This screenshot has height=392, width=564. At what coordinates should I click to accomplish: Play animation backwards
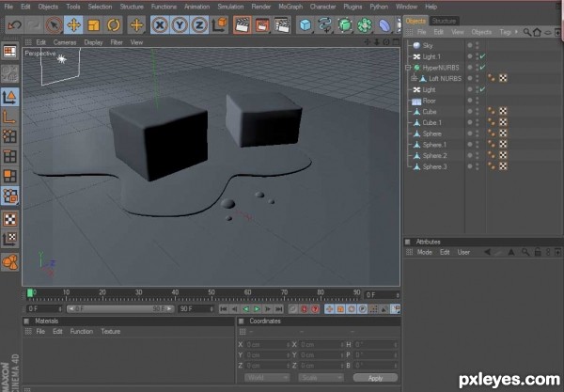(245, 309)
